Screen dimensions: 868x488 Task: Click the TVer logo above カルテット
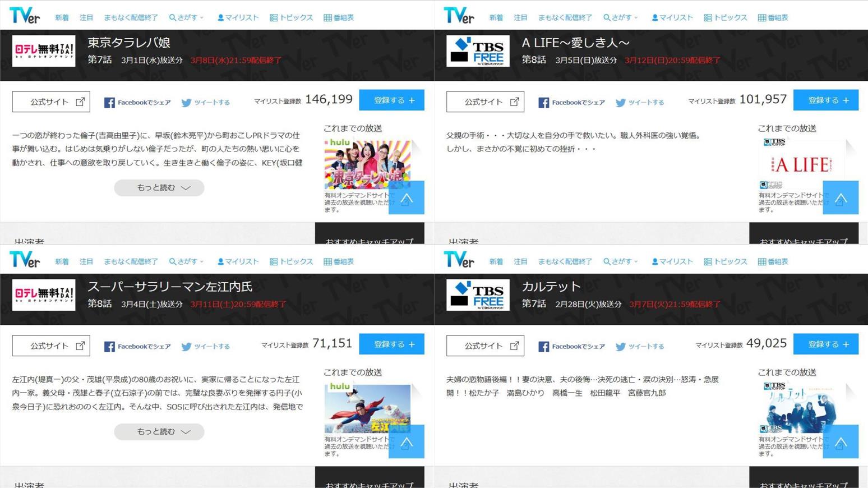(x=459, y=259)
